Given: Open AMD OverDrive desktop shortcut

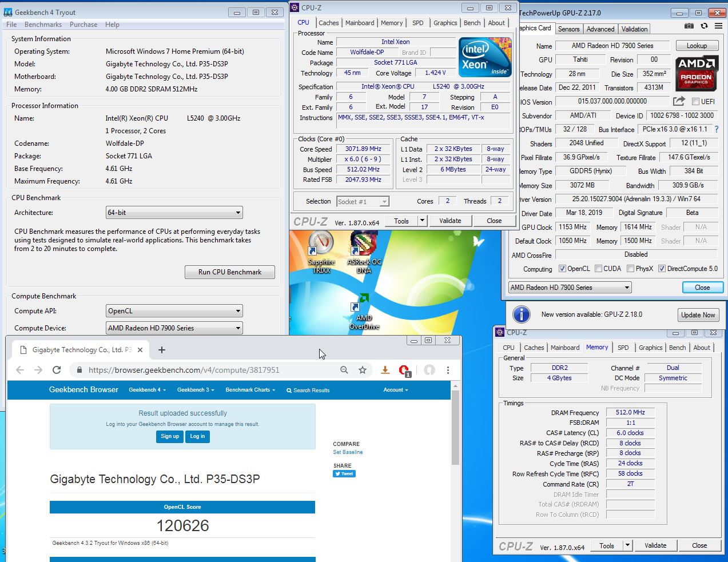Looking at the screenshot, I should [x=364, y=312].
